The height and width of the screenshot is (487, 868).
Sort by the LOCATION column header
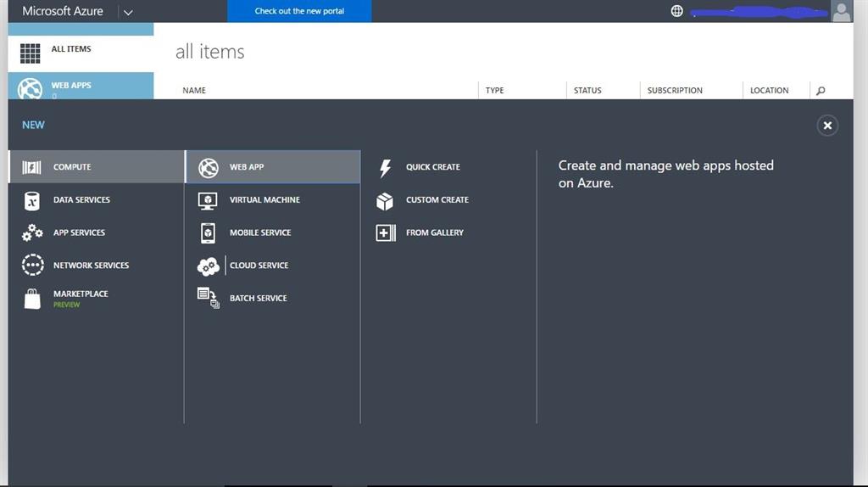769,90
